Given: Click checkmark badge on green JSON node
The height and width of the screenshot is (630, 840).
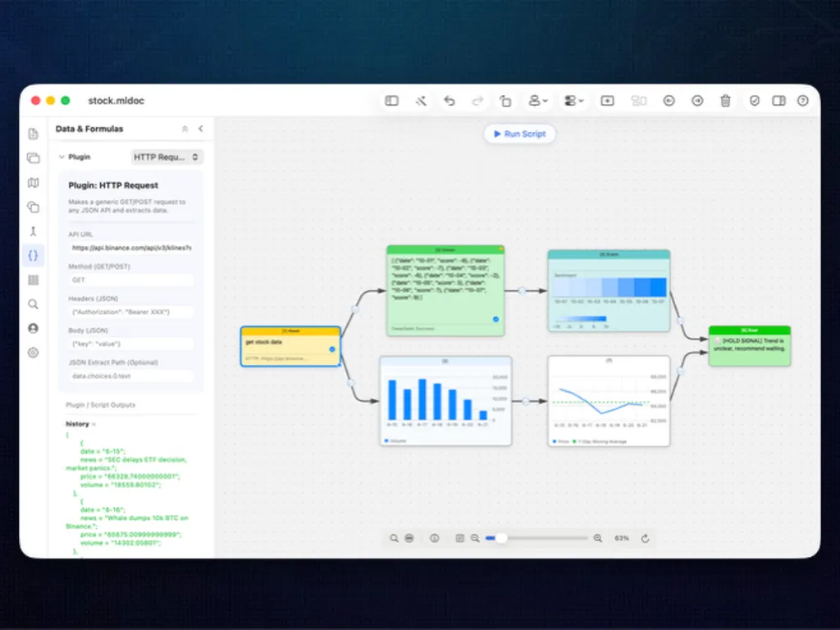Looking at the screenshot, I should click(x=496, y=319).
